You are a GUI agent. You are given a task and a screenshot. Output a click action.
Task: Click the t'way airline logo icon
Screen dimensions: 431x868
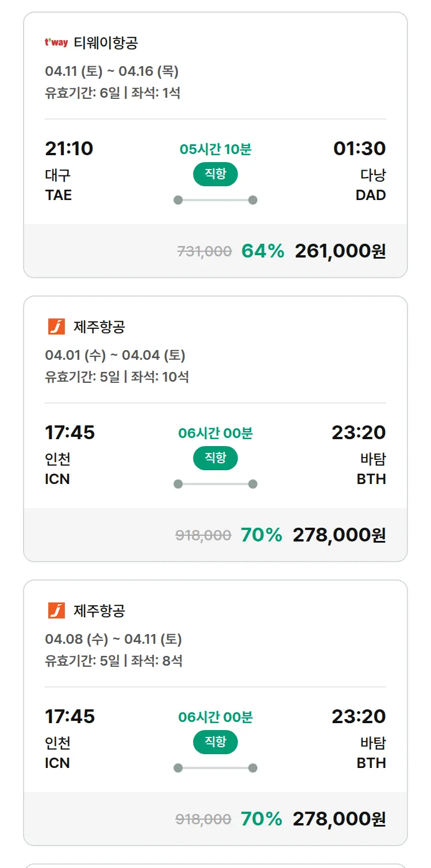[56, 43]
